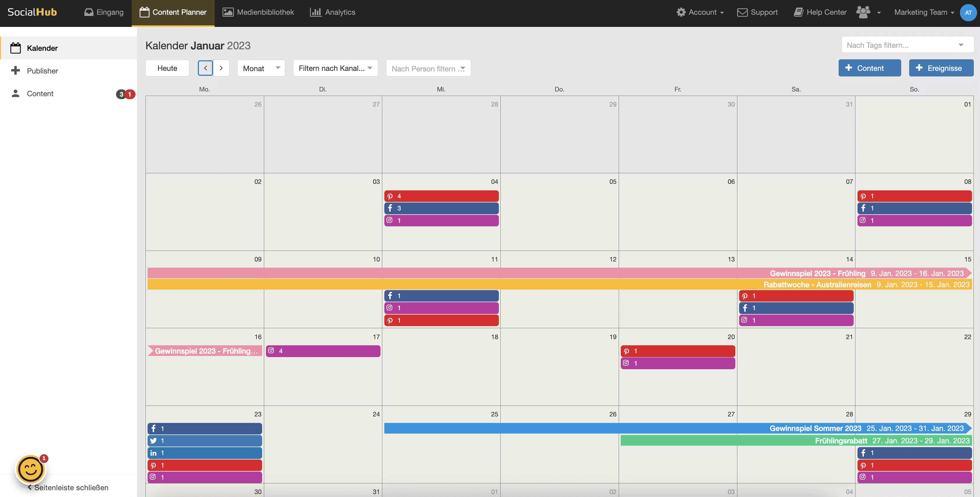
Task: Open the Analytics tab
Action: tap(332, 12)
